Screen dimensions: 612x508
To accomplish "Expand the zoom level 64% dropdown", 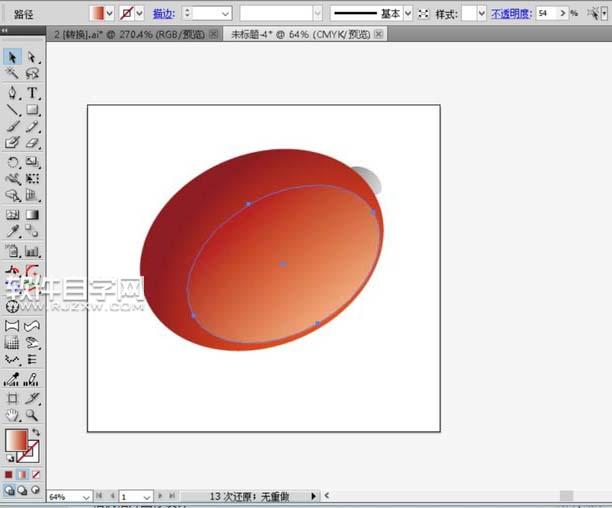I will 85,496.
